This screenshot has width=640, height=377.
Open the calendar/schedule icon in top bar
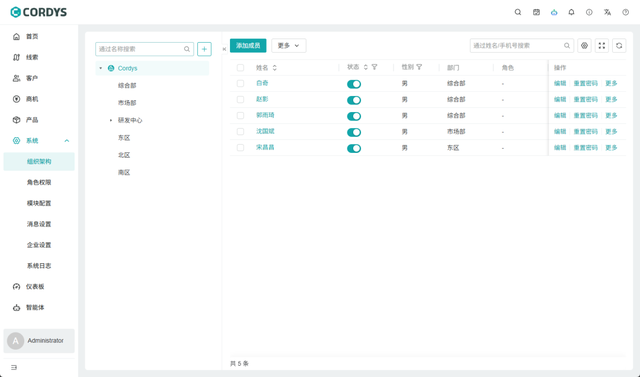click(x=536, y=12)
